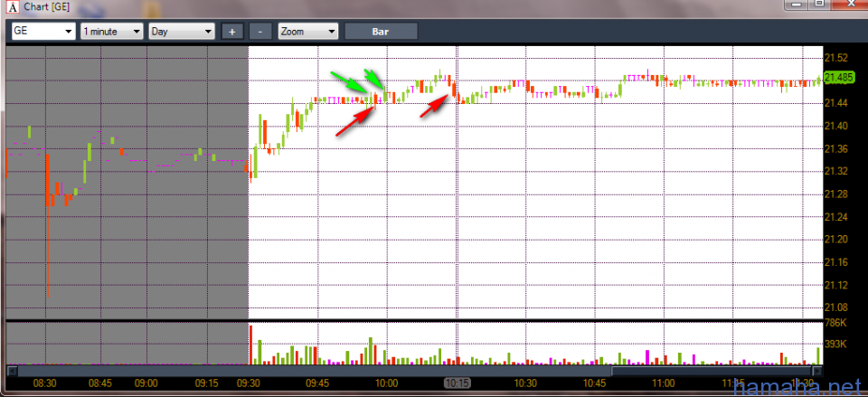The height and width of the screenshot is (397, 868).
Task: Click the current price label 21.485
Action: 839,78
